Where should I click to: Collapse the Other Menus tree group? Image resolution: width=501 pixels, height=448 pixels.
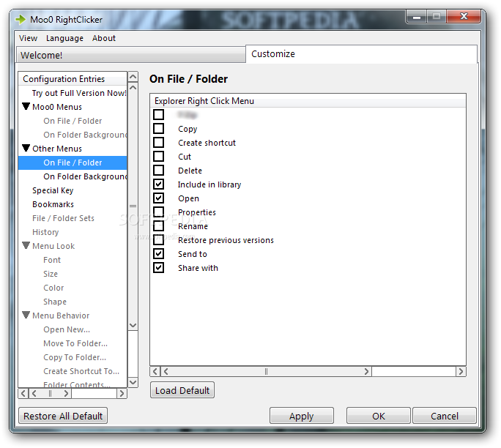tap(26, 149)
